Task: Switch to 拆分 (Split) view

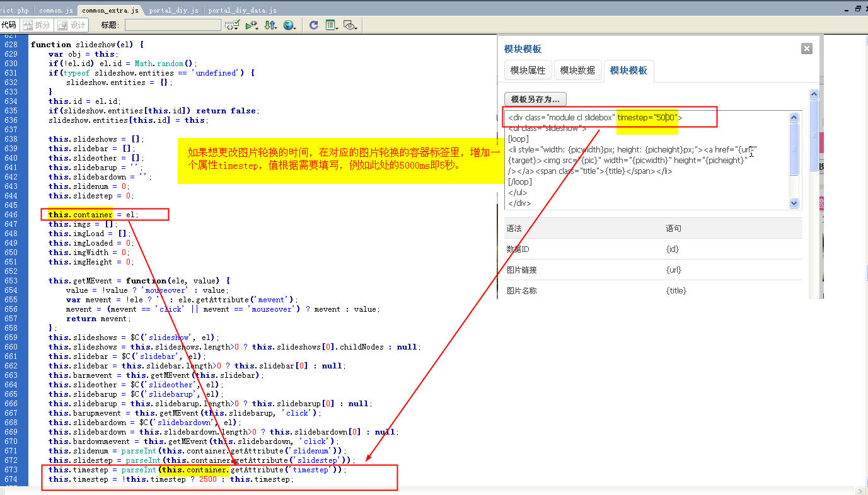Action: (x=37, y=25)
